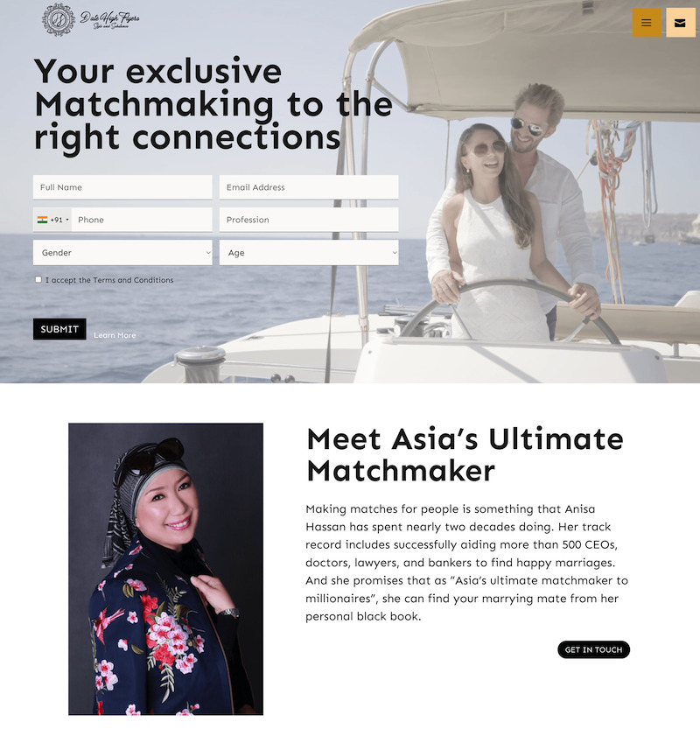Viewport: 700px width, 736px height.
Task: Click the Date High Flyers logo emblem
Action: tap(59, 20)
